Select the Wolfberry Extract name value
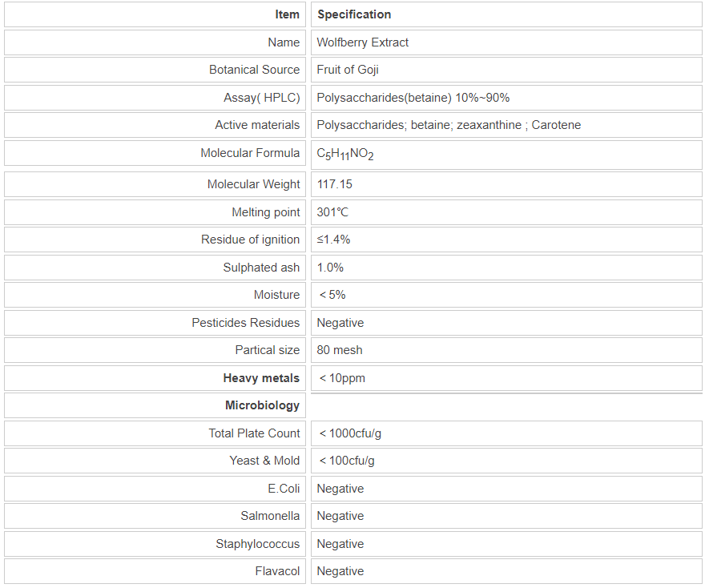This screenshot has height=588, width=709. (363, 42)
